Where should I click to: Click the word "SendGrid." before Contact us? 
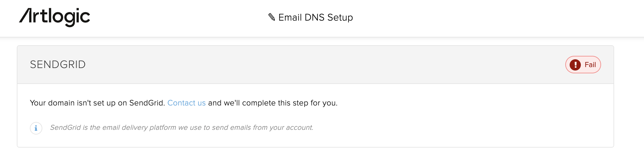click(x=147, y=103)
